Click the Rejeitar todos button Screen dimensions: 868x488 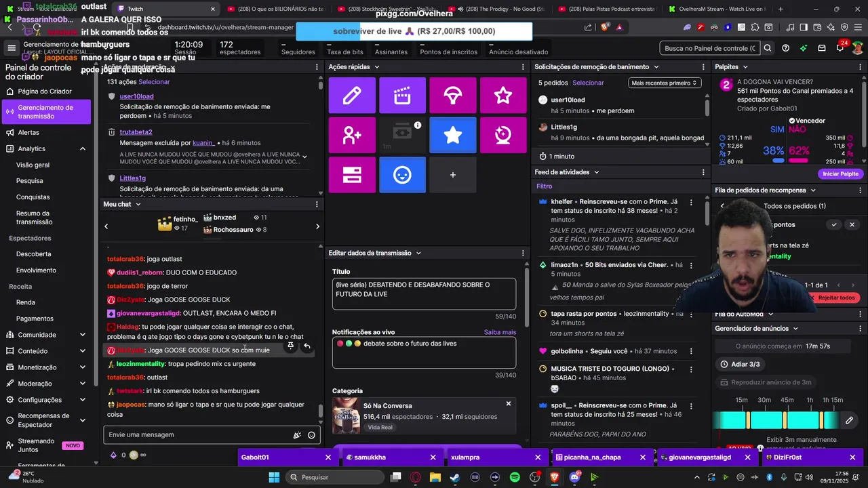tap(837, 298)
